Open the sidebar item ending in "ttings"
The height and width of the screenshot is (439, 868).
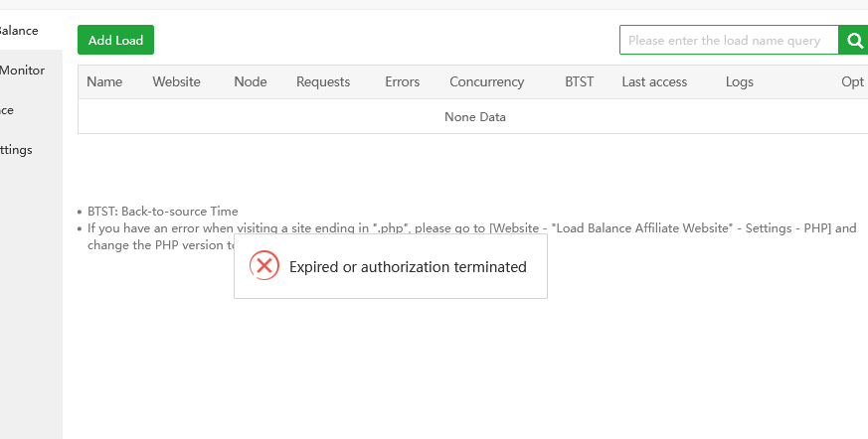click(17, 150)
